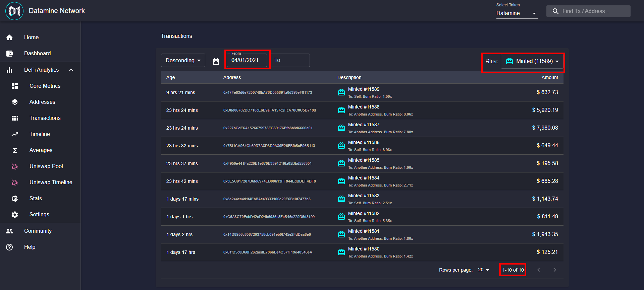Open the Descending sort order dropdown

tap(183, 61)
